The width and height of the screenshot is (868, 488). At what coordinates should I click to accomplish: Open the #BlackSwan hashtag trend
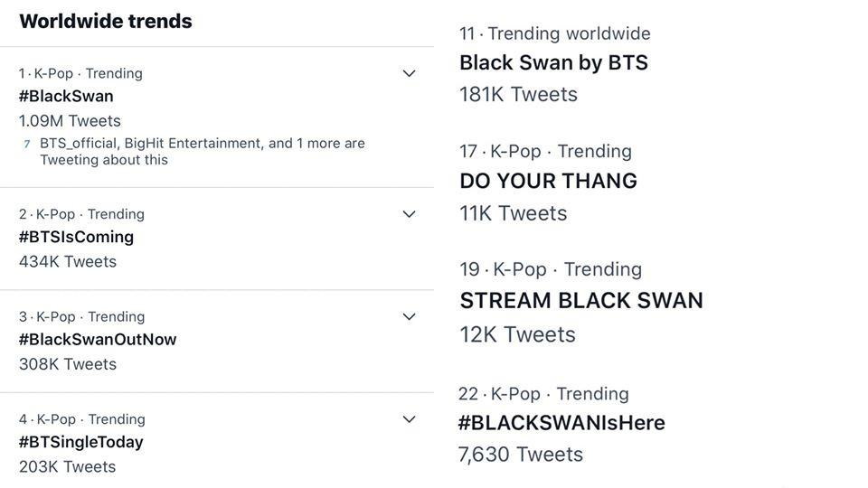[x=66, y=96]
